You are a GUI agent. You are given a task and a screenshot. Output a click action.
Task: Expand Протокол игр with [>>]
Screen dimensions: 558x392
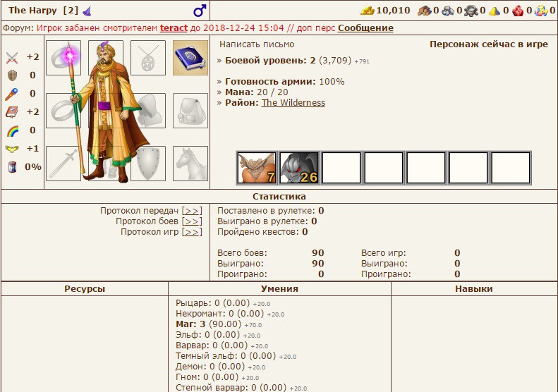pyautogui.click(x=192, y=232)
